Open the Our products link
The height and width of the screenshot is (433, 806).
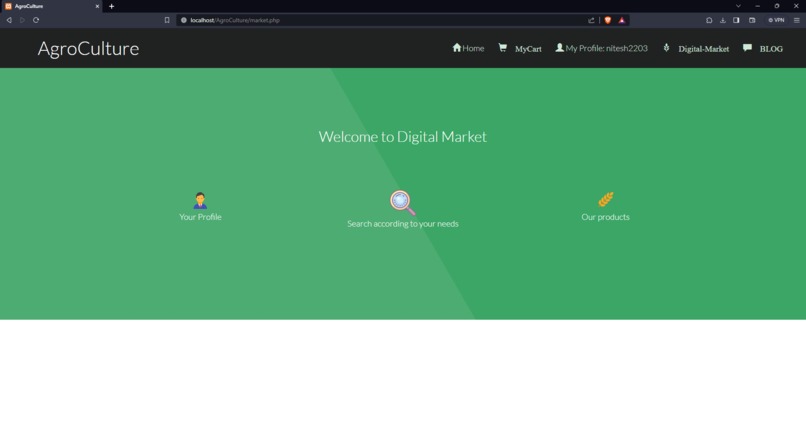click(x=605, y=217)
